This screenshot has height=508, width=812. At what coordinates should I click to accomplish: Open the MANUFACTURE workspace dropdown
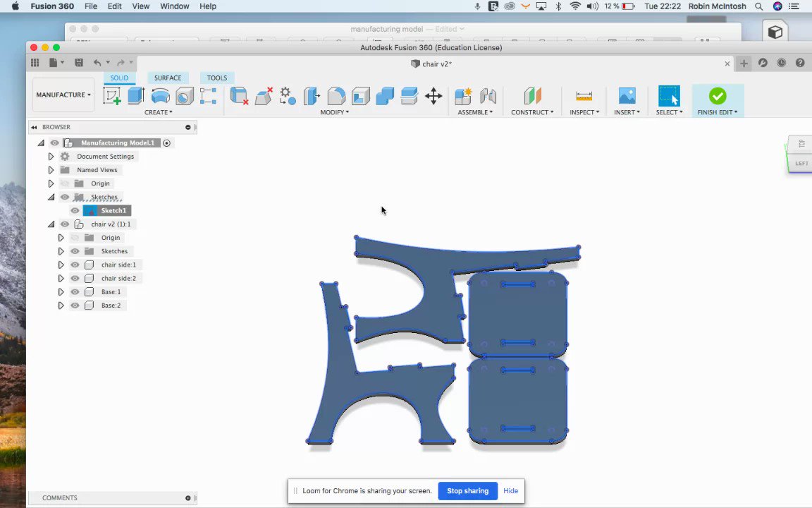(63, 95)
